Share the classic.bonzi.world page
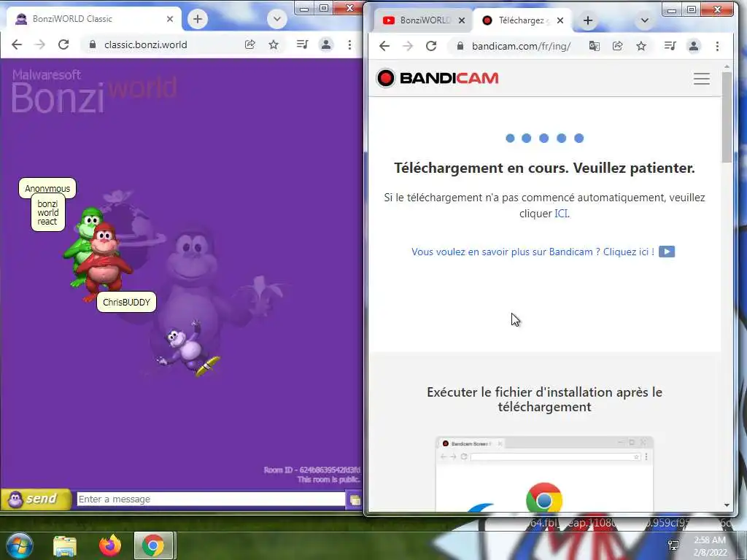 [x=249, y=44]
